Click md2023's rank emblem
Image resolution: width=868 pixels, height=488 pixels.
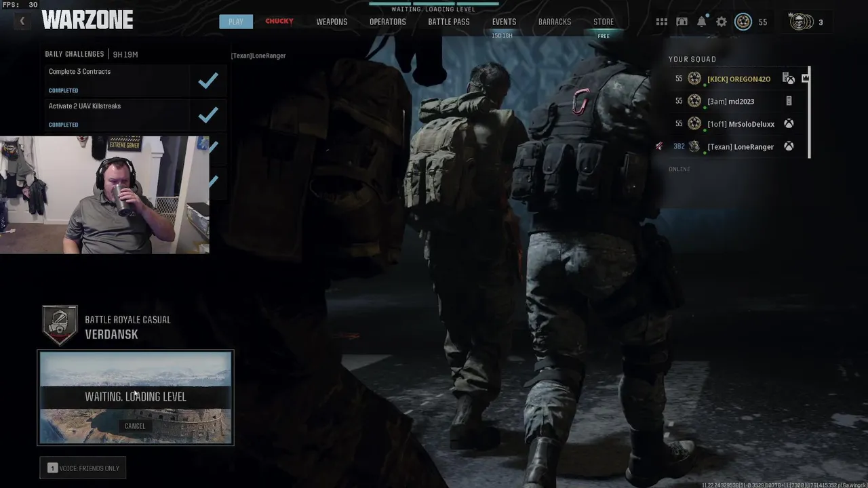[694, 101]
